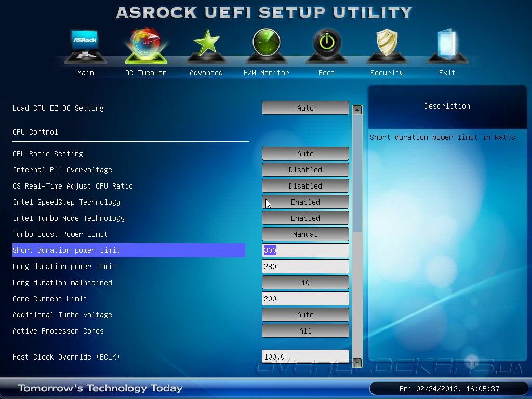Viewport: 532px width, 399px height.
Task: Select Long duration maintained label
Action: pyautogui.click(x=62, y=283)
